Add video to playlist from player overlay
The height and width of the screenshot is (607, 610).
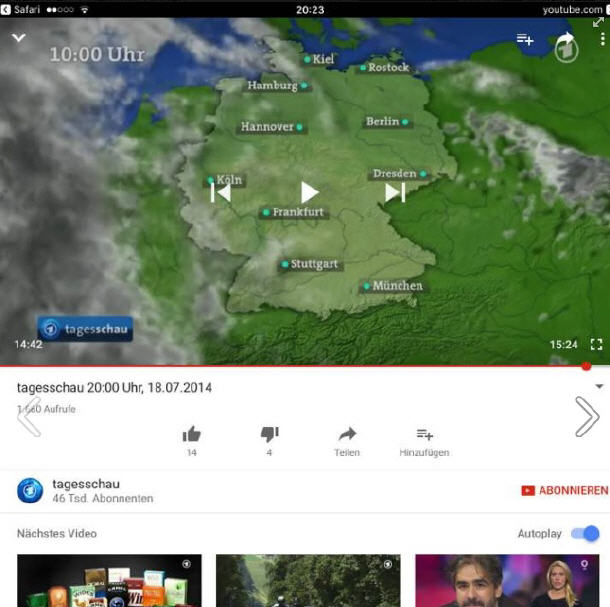[524, 40]
